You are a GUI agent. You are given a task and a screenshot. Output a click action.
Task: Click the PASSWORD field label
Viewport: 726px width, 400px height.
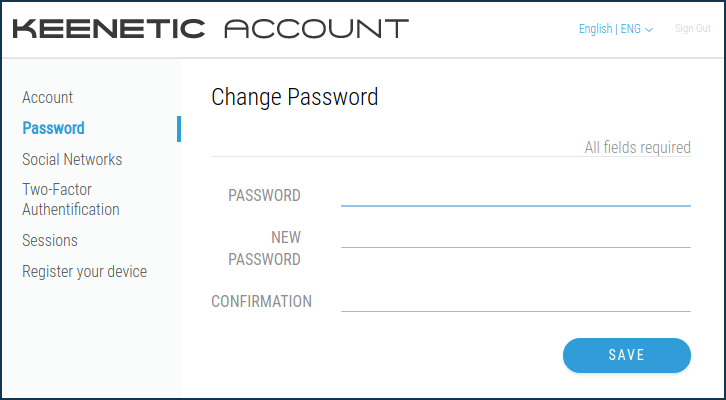(x=264, y=196)
